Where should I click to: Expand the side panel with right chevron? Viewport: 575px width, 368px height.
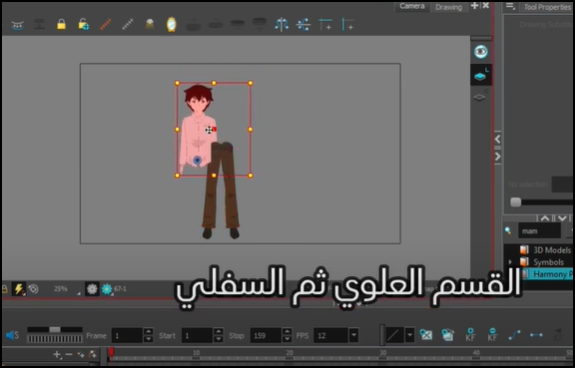(x=498, y=157)
